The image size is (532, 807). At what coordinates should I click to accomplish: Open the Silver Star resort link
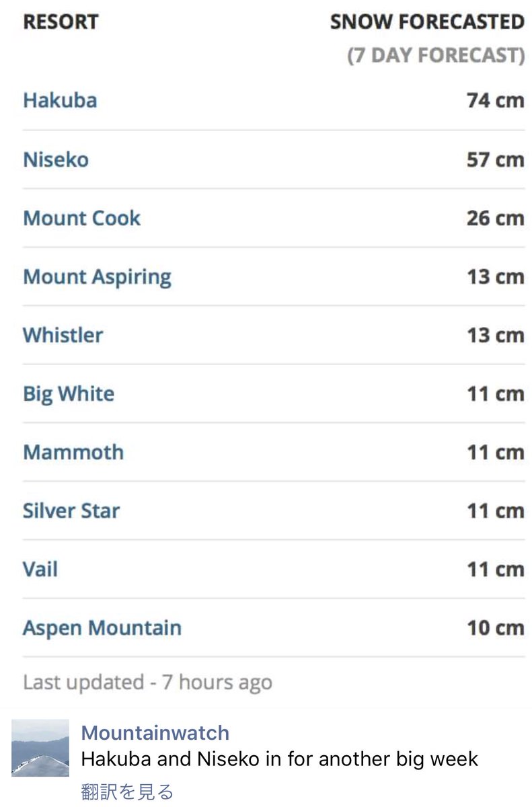pos(71,511)
